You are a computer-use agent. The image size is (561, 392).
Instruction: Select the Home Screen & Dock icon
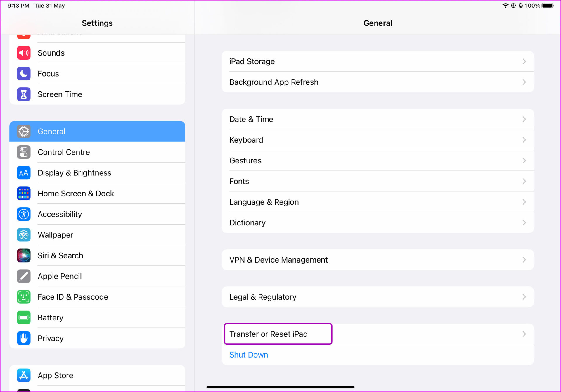tap(24, 193)
